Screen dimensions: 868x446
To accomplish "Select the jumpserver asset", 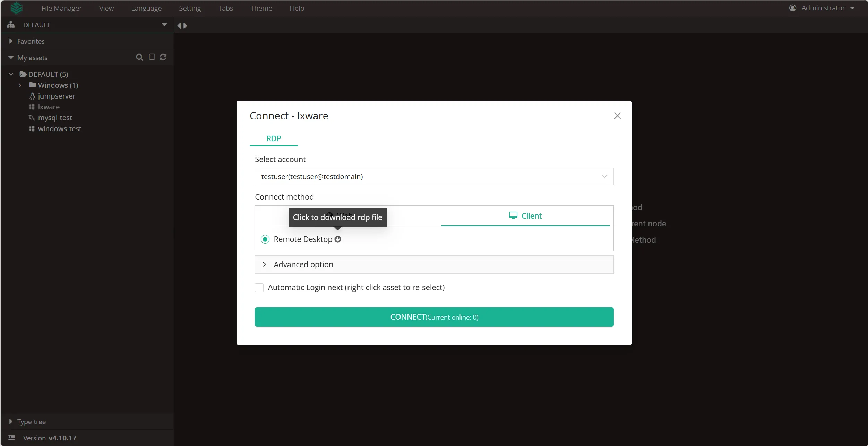I will click(x=57, y=96).
